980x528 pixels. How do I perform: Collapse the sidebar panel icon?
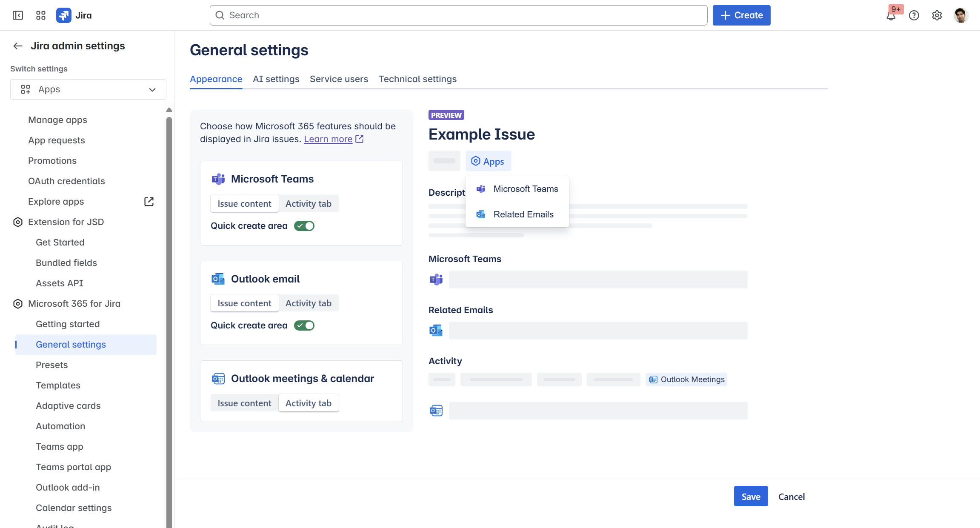18,15
